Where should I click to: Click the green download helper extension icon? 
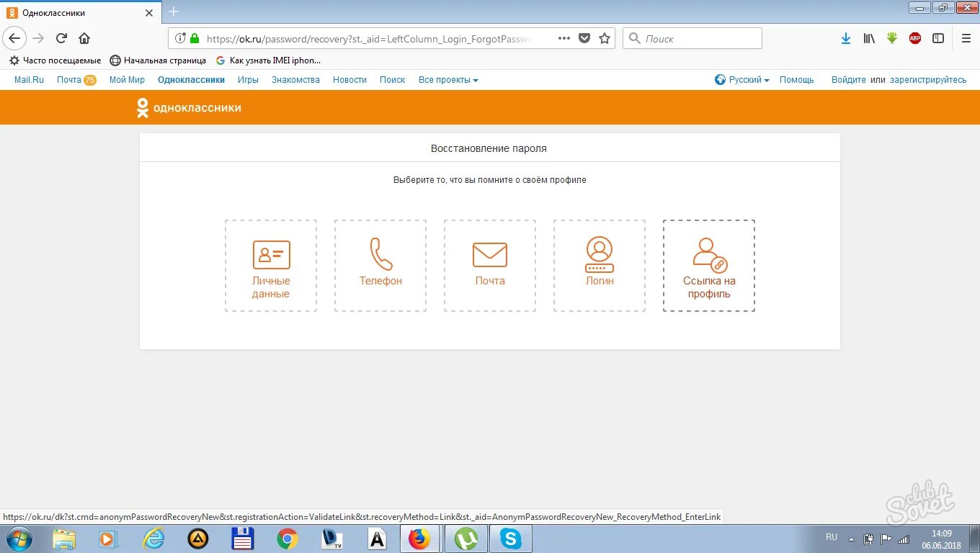pos(892,38)
